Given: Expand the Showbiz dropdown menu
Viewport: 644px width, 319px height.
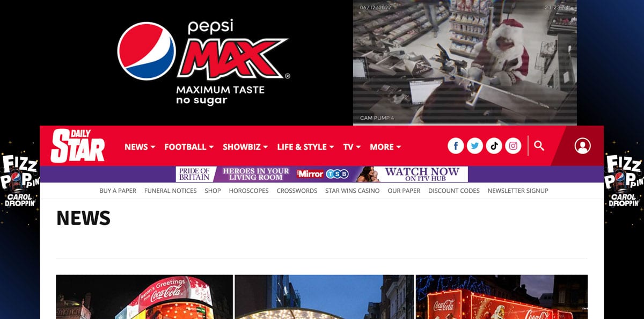Looking at the screenshot, I should coord(246,147).
